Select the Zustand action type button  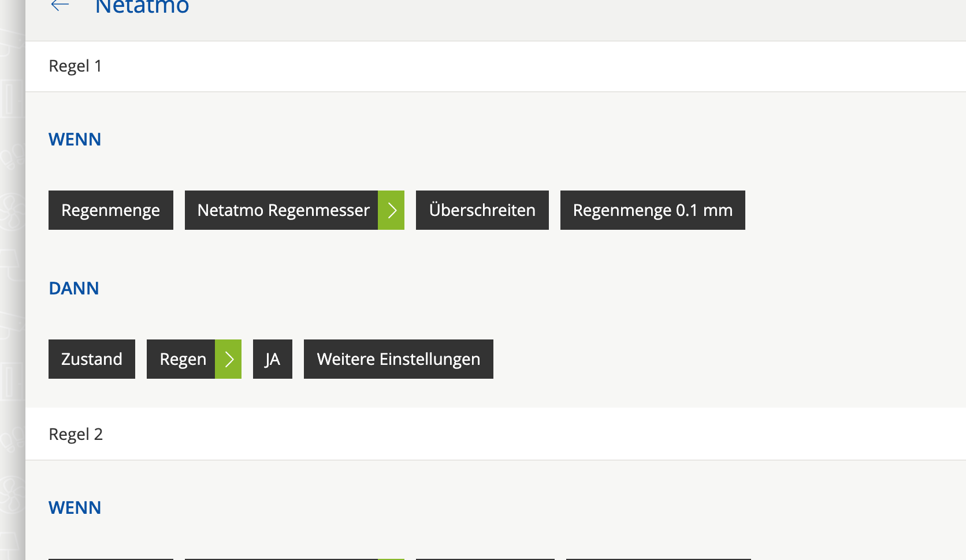pyautogui.click(x=92, y=359)
